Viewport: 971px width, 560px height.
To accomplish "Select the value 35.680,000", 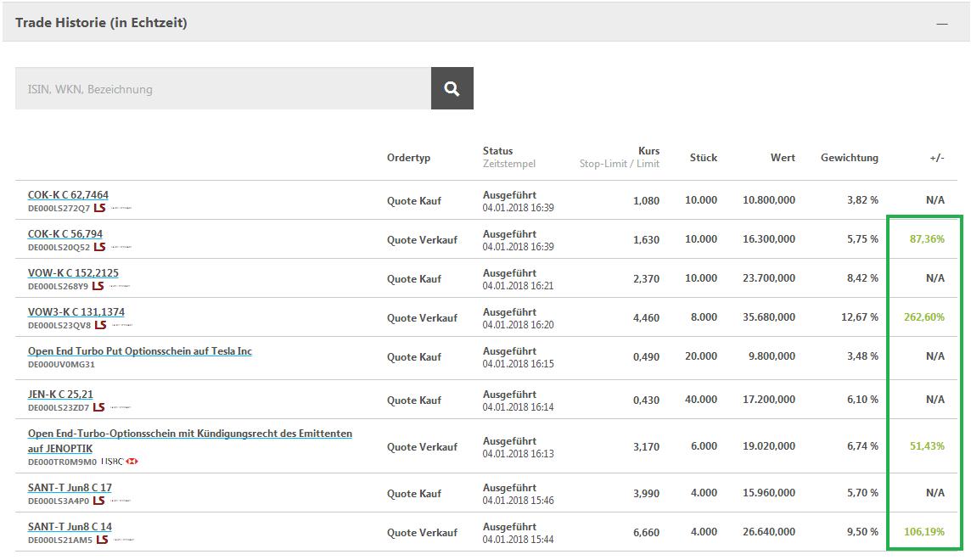I will coord(769,316).
